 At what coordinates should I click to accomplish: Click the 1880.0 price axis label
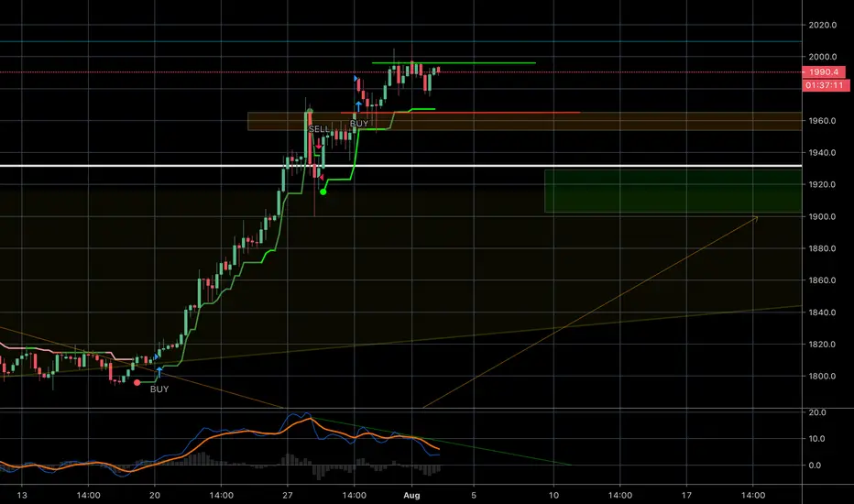(823, 248)
